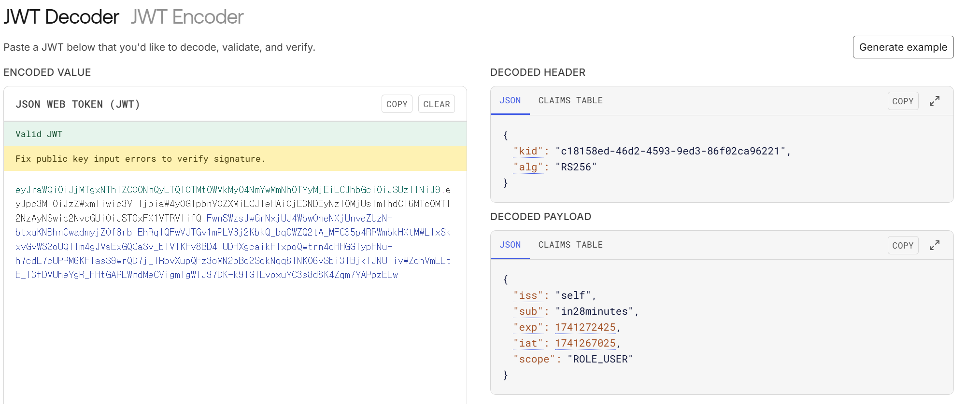Click the "exp" timestamp value 1741272425
Screen dimensions: 980x404
585,327
